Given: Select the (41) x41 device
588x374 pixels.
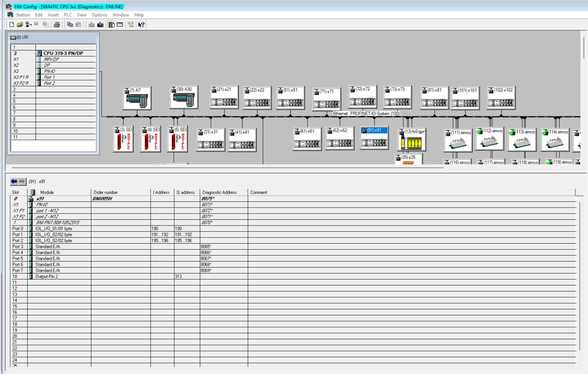Looking at the screenshot, I should point(242,140).
